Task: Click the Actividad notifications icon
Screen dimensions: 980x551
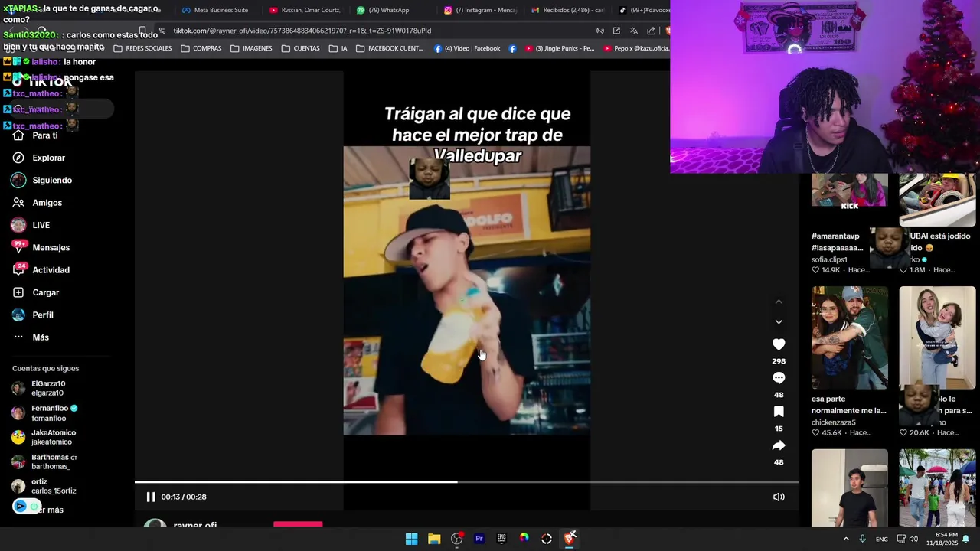Action: 18,269
